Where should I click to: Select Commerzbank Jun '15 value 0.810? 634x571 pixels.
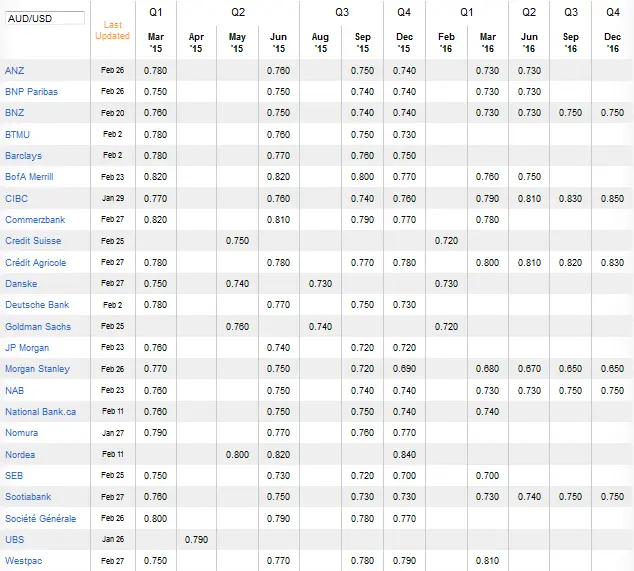click(x=278, y=220)
